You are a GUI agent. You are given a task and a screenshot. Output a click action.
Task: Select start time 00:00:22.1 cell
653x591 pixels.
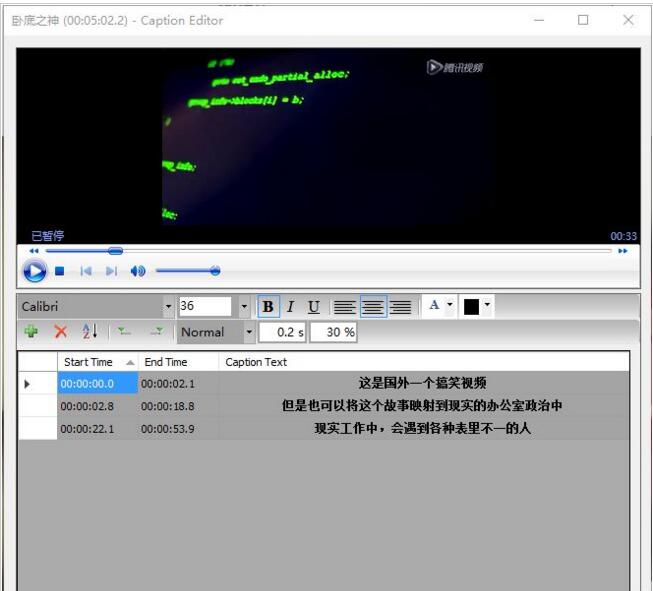(97, 429)
